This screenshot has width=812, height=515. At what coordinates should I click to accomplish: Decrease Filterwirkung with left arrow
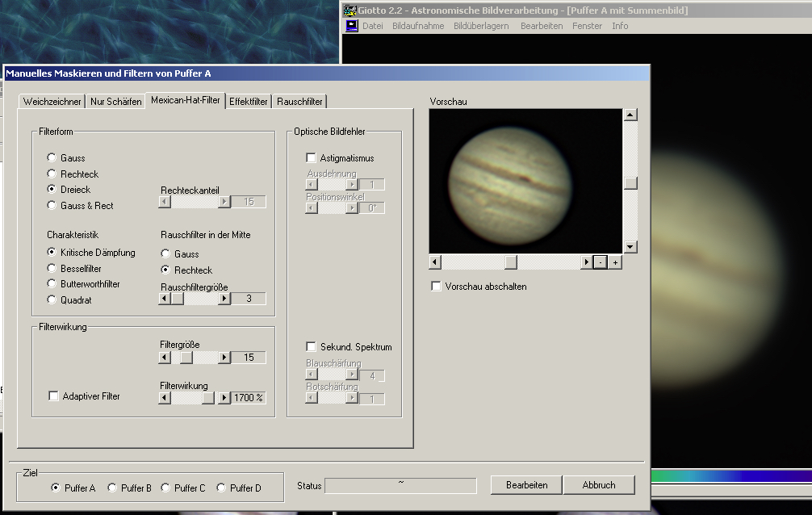165,398
